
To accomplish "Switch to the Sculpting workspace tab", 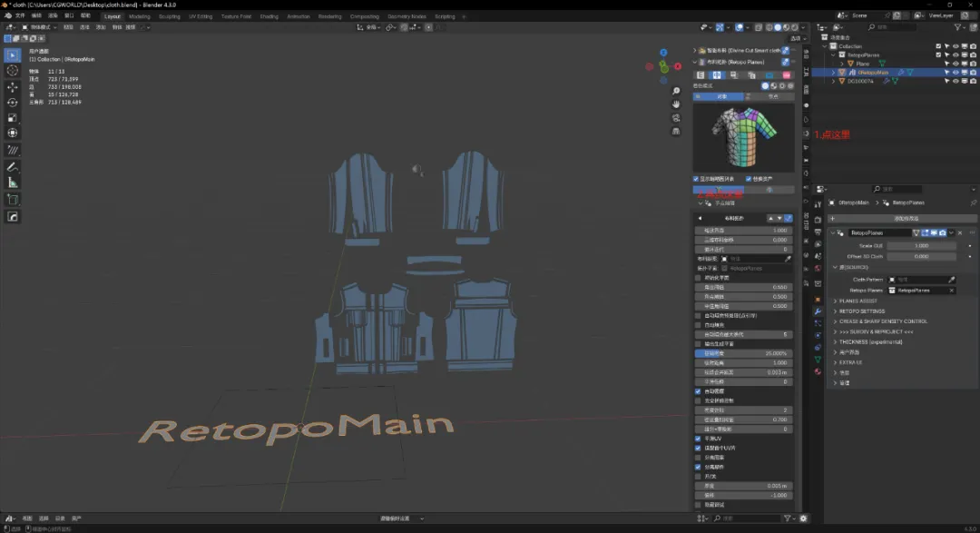I will tap(169, 16).
